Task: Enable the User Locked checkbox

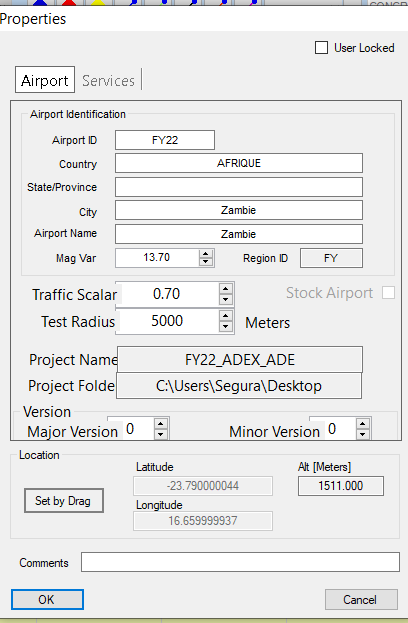Action: point(321,48)
